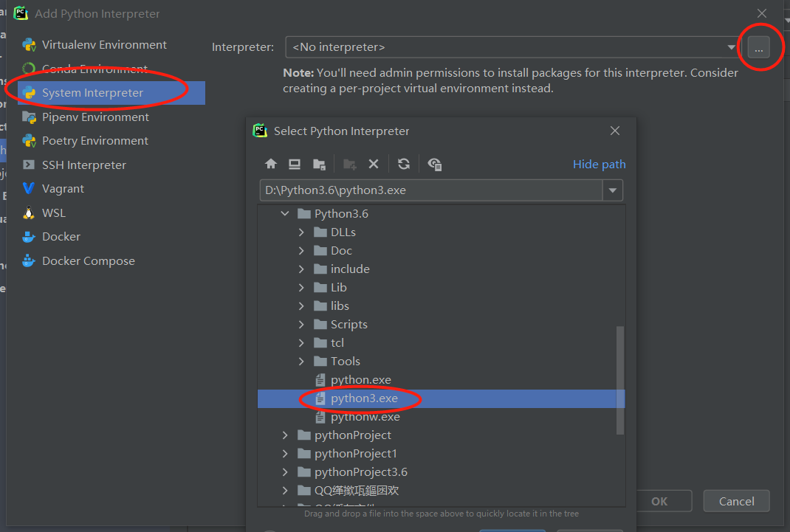Expand the Scripts folder
Image resolution: width=790 pixels, height=532 pixels.
301,325
